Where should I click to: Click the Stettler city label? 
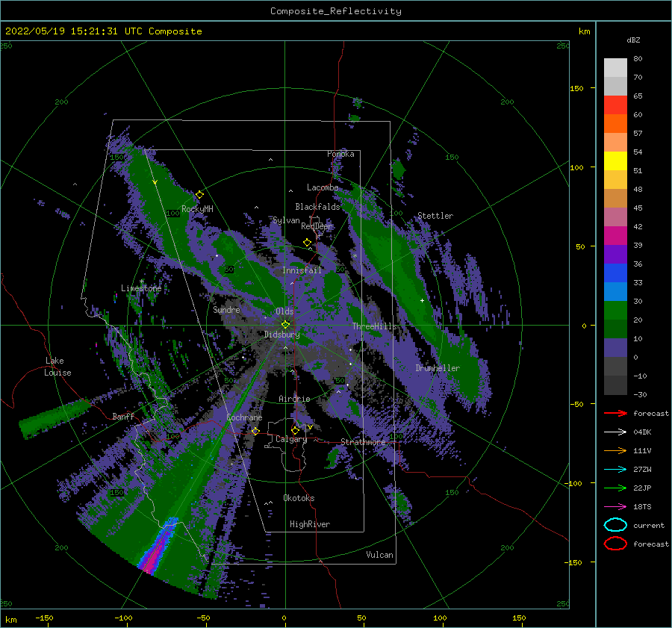pyautogui.click(x=435, y=216)
